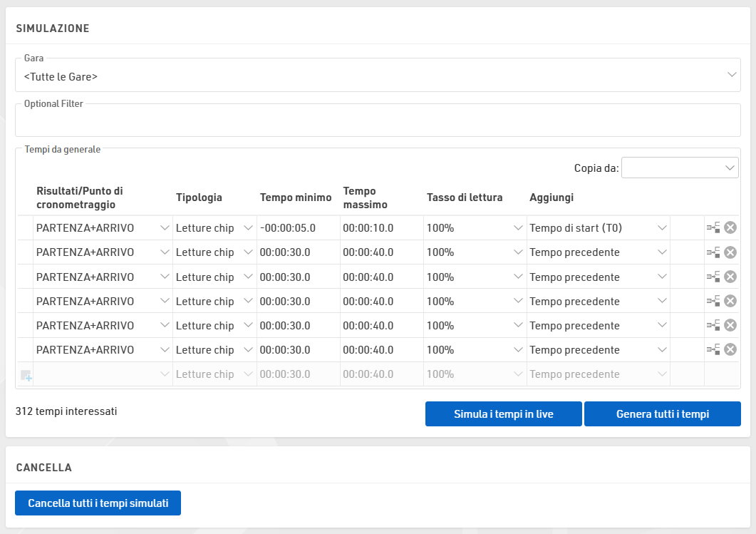This screenshot has height=534, width=756.
Task: Click into the Optional Filter text field
Action: 378,121
